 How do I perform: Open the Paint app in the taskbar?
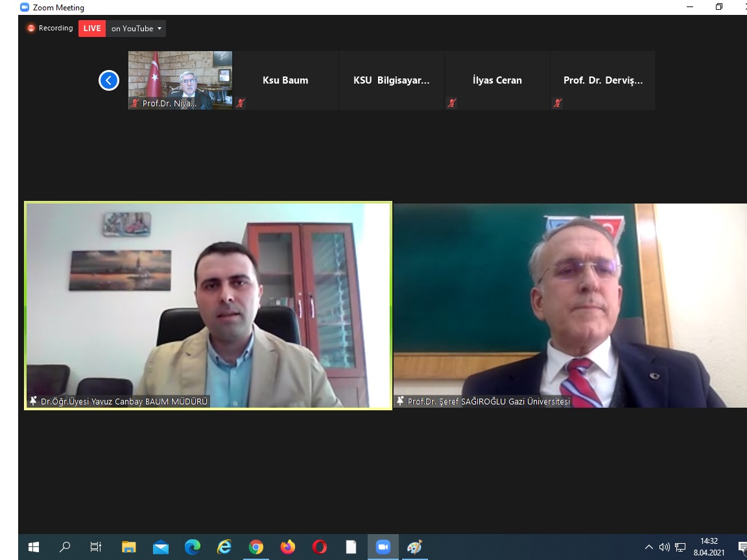[x=414, y=547]
